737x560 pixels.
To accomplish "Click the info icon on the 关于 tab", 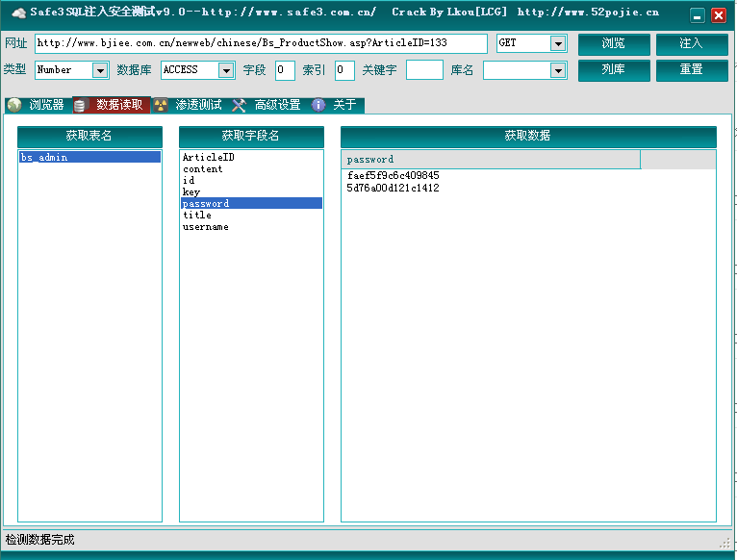I will (x=318, y=105).
